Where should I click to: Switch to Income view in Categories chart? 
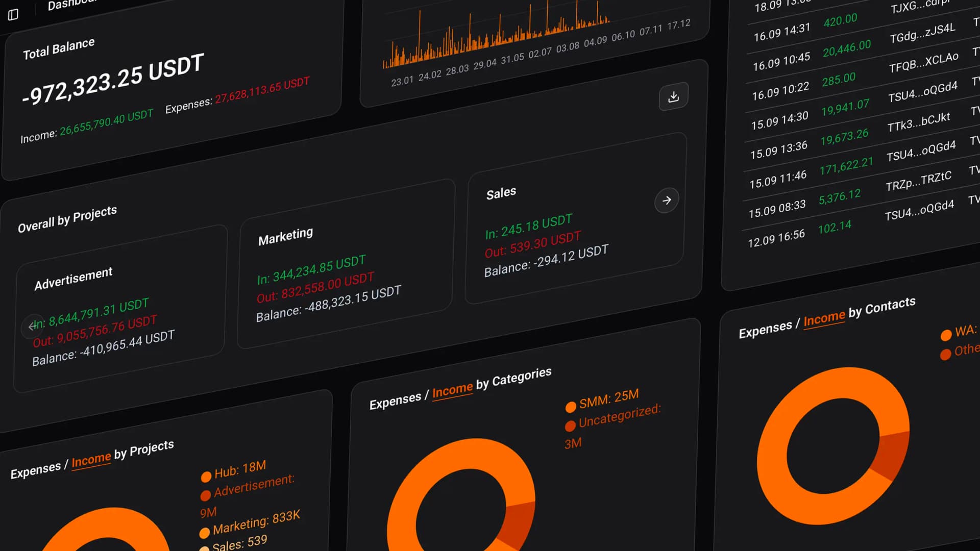point(453,391)
